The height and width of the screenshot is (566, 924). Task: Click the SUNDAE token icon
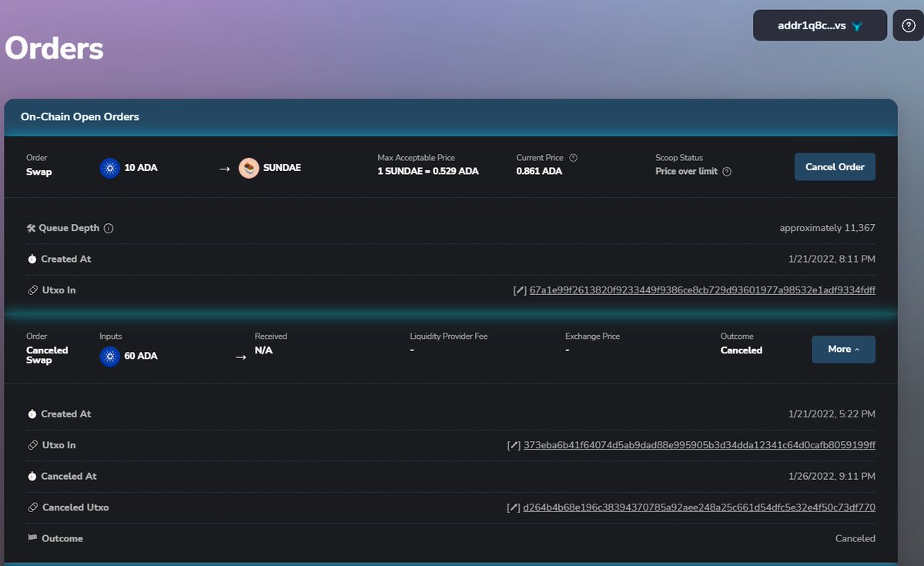click(249, 168)
